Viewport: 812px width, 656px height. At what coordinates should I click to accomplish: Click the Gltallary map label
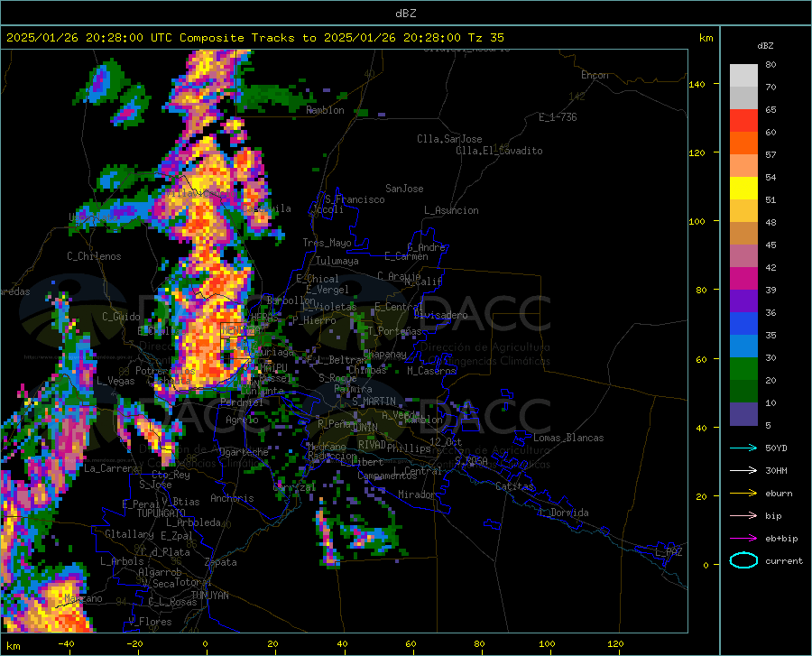coord(129,534)
